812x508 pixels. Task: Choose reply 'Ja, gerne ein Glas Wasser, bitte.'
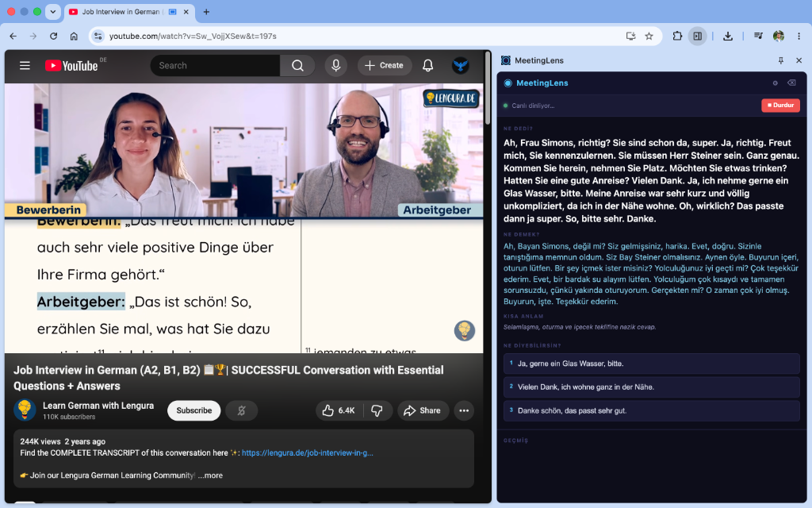click(x=652, y=364)
